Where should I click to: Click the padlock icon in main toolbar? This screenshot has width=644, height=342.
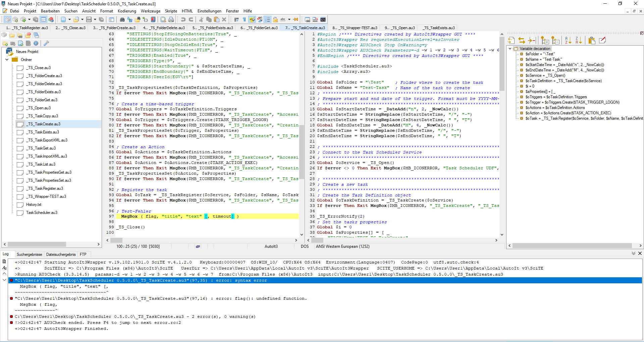click(275, 19)
